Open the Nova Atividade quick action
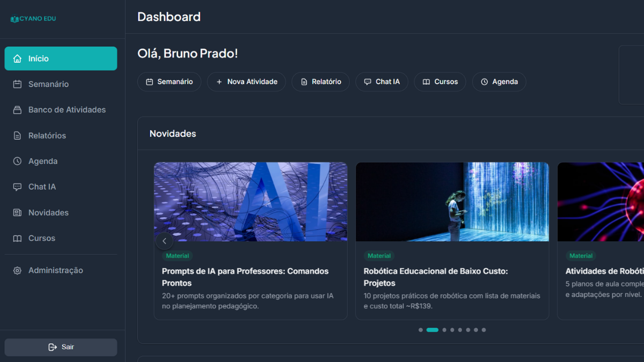 click(x=246, y=82)
